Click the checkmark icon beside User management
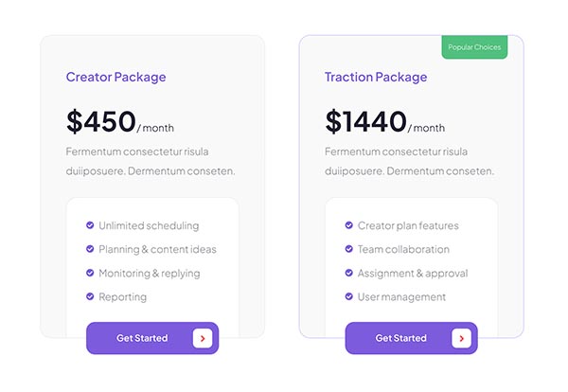 [x=348, y=296]
